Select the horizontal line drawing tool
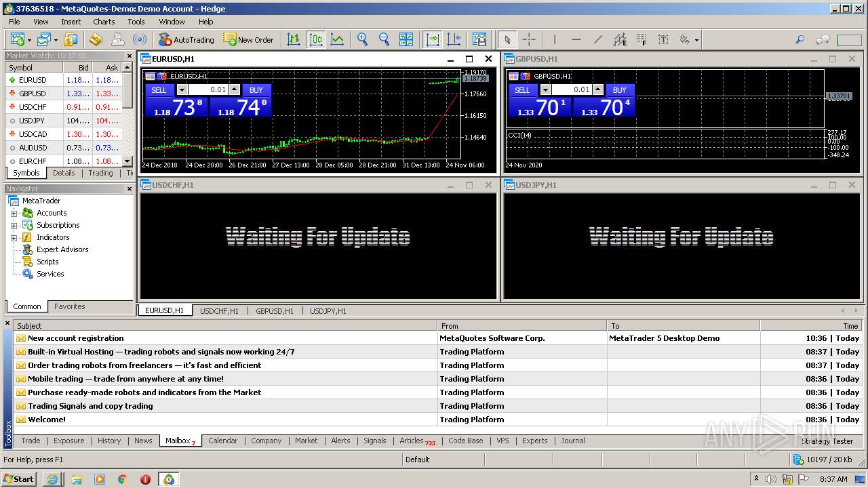 [576, 39]
